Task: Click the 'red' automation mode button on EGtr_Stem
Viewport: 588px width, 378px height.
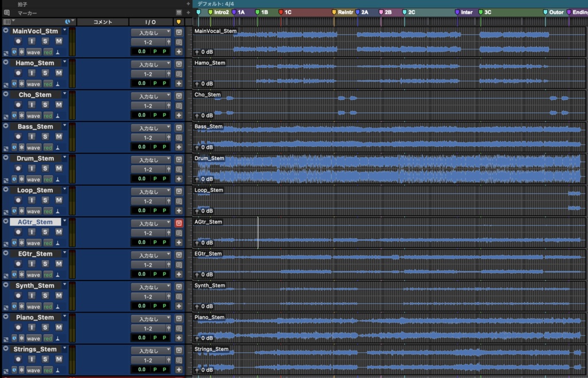Action: point(48,275)
